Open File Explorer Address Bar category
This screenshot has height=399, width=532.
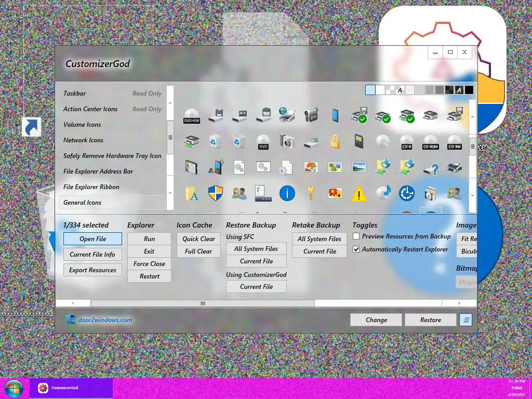[x=113, y=171]
